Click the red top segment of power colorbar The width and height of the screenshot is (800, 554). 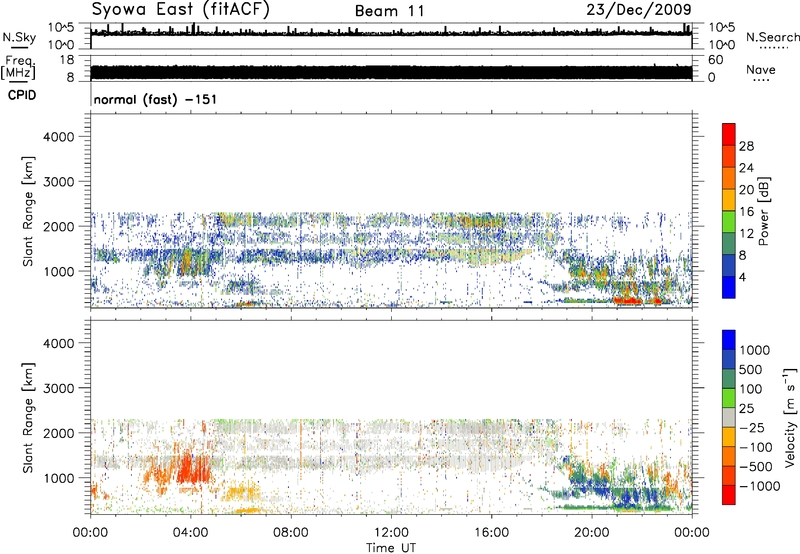pyautogui.click(x=729, y=134)
